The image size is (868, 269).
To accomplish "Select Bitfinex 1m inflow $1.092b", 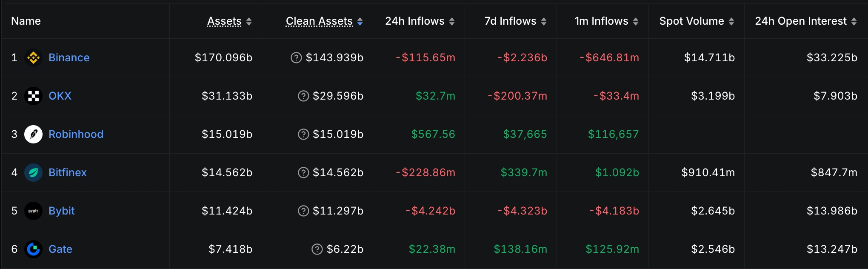I will pyautogui.click(x=617, y=172).
